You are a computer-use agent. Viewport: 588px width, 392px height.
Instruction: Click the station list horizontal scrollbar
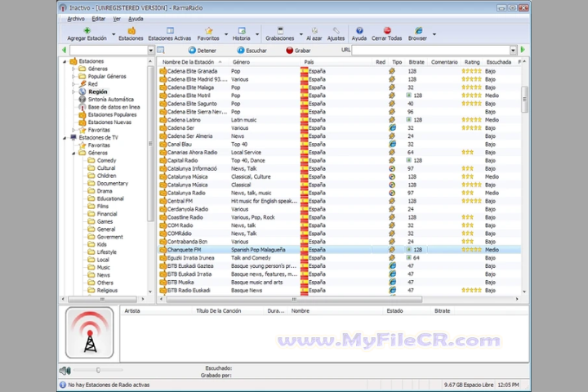click(x=294, y=300)
